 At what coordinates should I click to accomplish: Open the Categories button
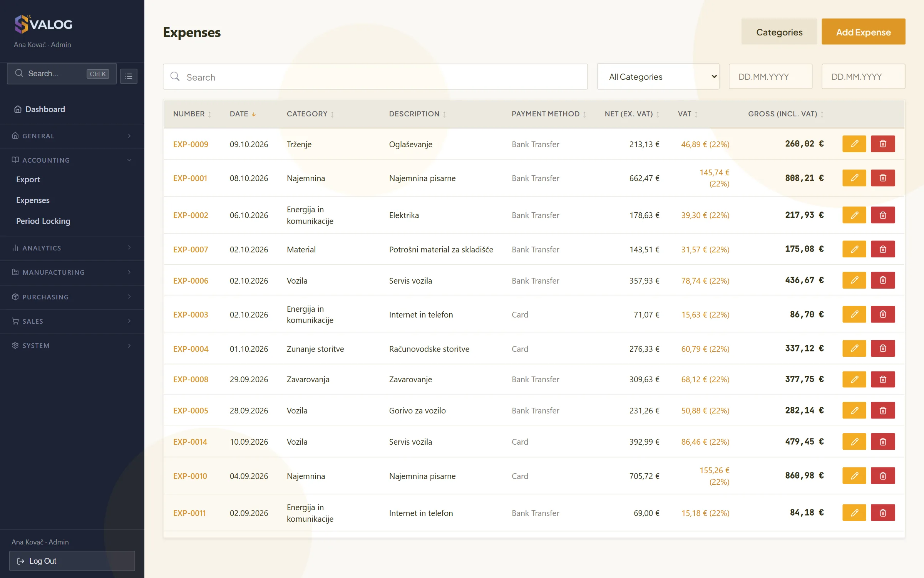779,32
